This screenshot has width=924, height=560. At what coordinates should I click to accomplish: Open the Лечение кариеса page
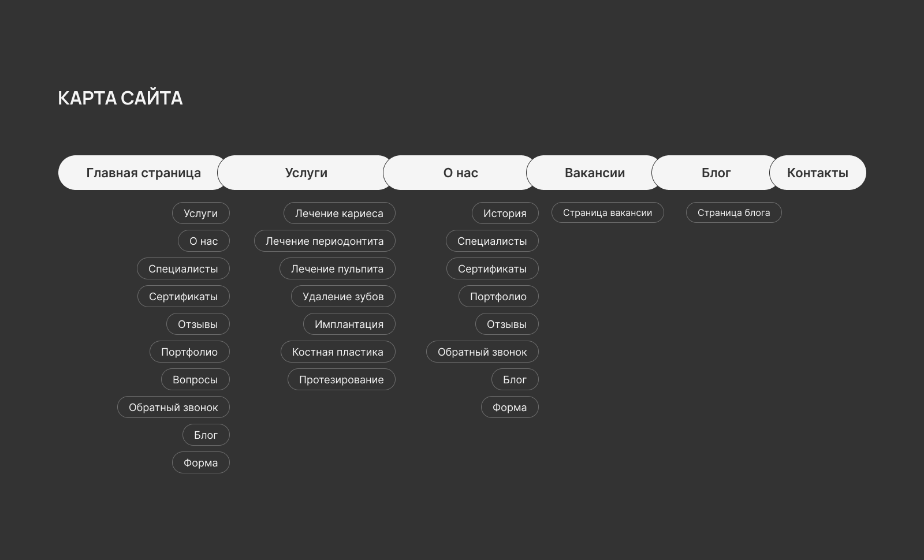pyautogui.click(x=339, y=213)
